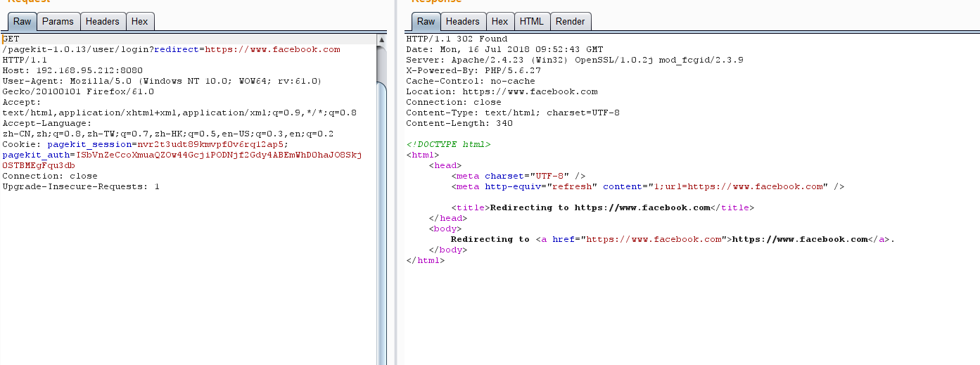Click the User-Agent Mozilla/5.0 line

tap(162, 81)
